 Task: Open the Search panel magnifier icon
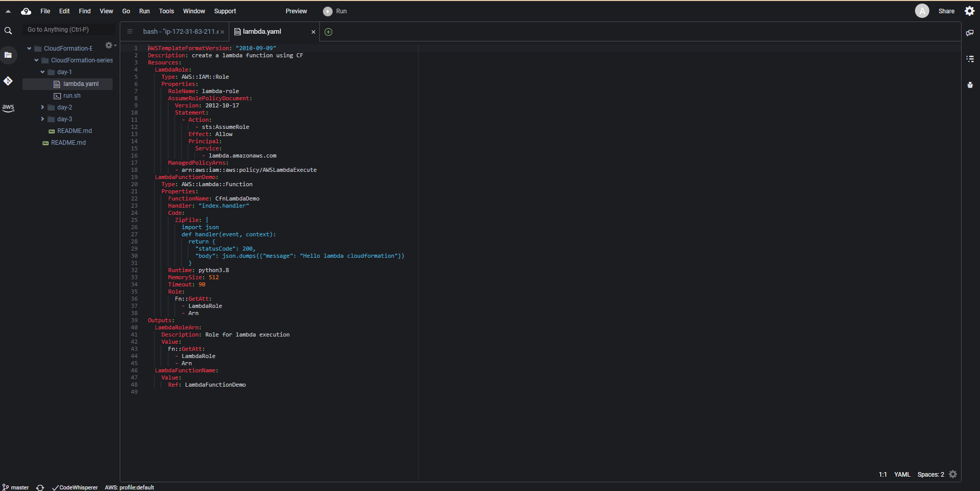(x=8, y=31)
